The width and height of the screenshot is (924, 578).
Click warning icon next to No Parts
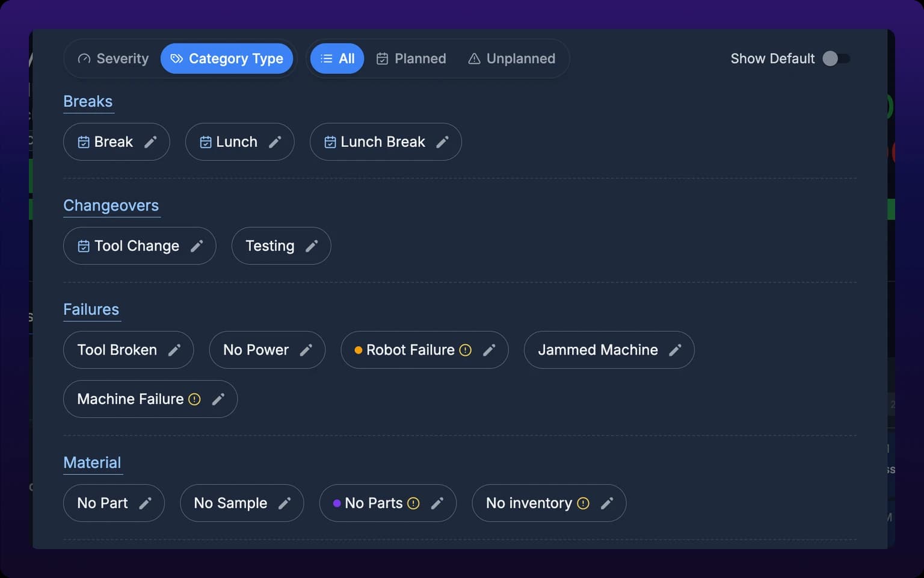pyautogui.click(x=413, y=503)
